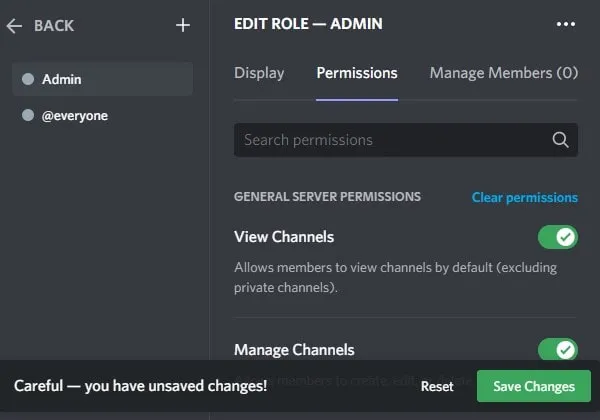Click the View Channels permission title
This screenshot has height=420, width=600.
(284, 237)
